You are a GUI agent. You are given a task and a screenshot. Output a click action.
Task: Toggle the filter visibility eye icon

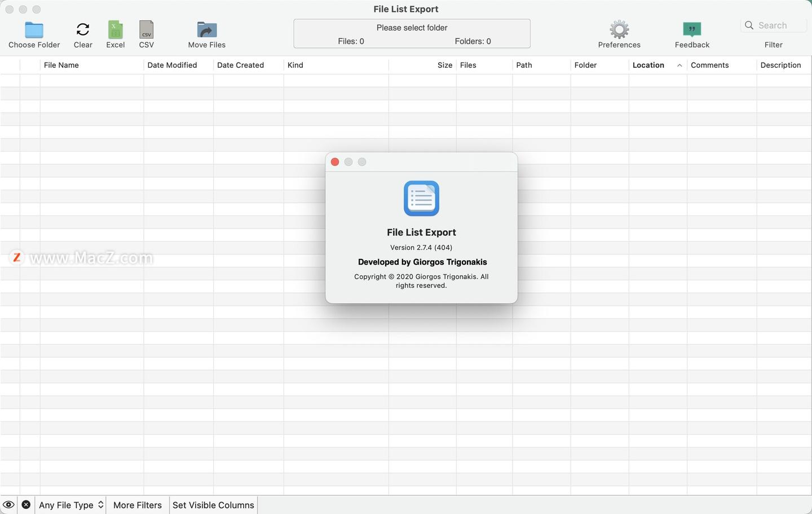(8, 504)
